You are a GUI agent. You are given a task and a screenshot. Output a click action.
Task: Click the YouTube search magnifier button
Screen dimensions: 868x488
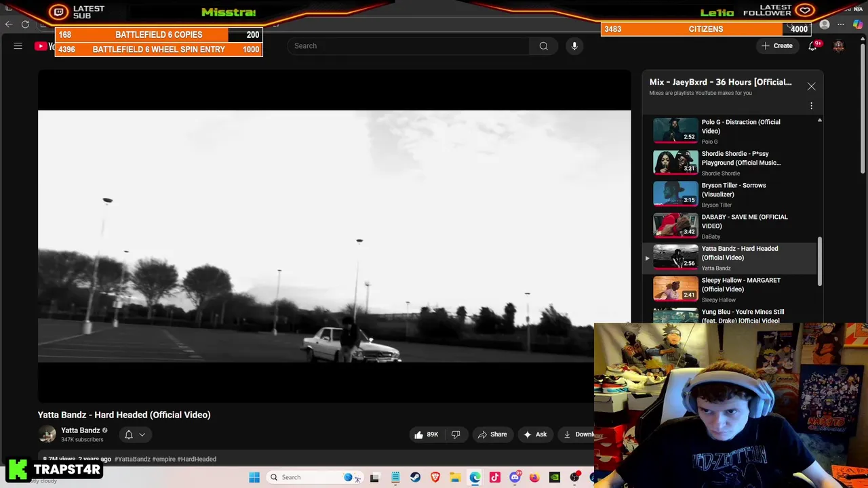(x=544, y=46)
